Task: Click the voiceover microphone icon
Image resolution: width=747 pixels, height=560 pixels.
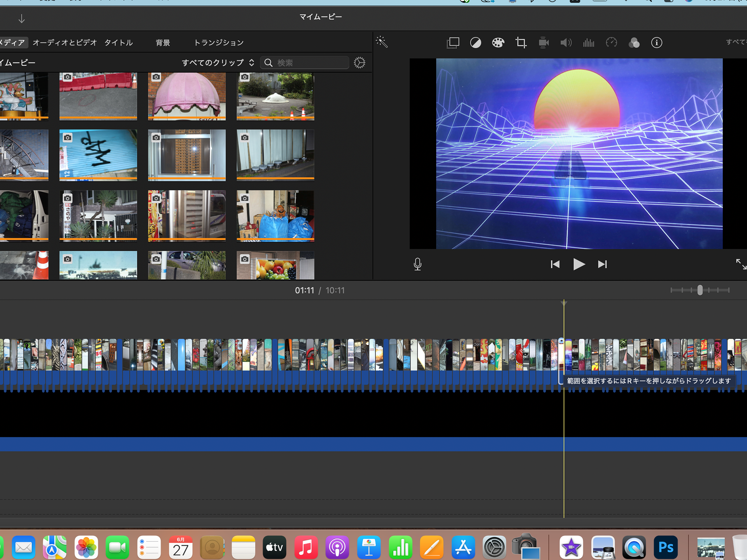Action: tap(417, 264)
